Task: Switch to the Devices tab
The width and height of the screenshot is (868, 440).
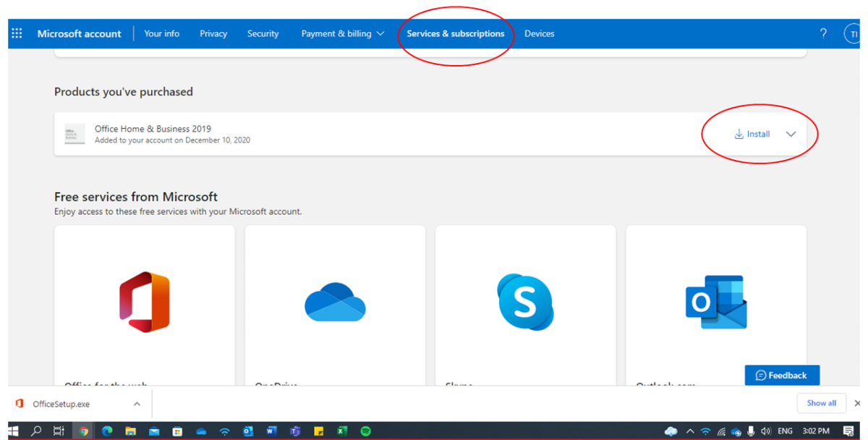Action: 539,33
